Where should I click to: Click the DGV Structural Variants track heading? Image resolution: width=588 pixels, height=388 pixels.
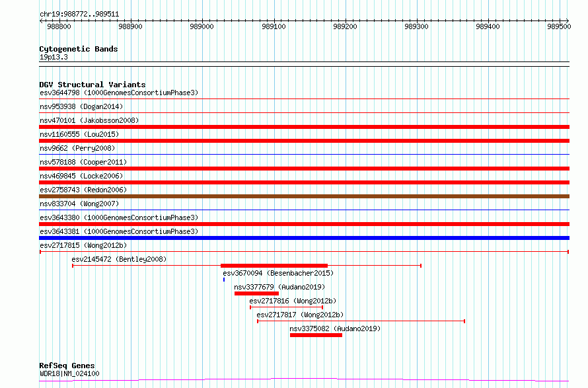pos(92,85)
